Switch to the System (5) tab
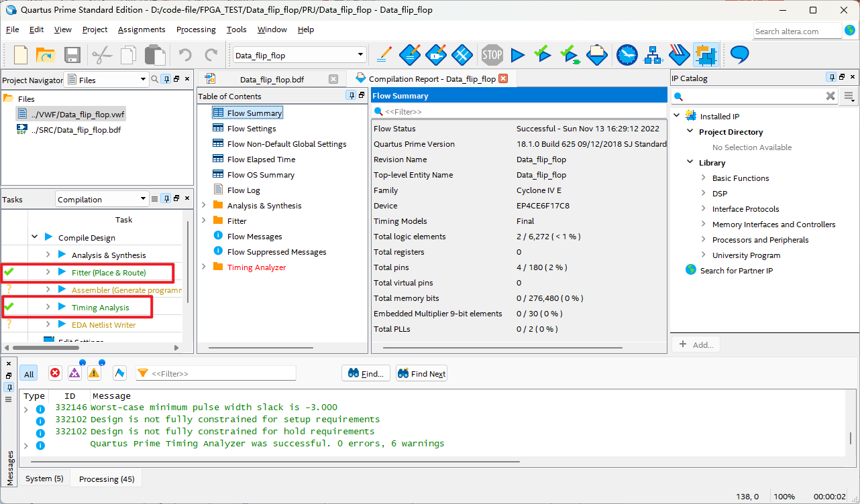Viewport: 860px width, 504px height. pos(44,479)
